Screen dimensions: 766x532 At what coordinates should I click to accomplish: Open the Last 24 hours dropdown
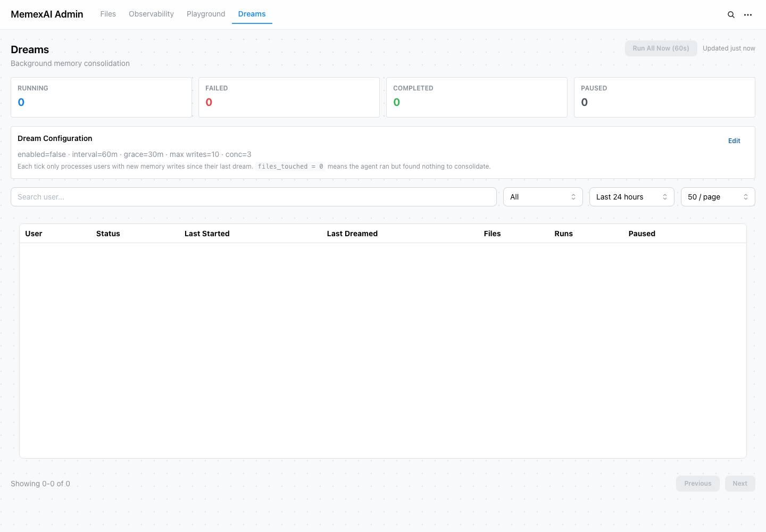(632, 197)
